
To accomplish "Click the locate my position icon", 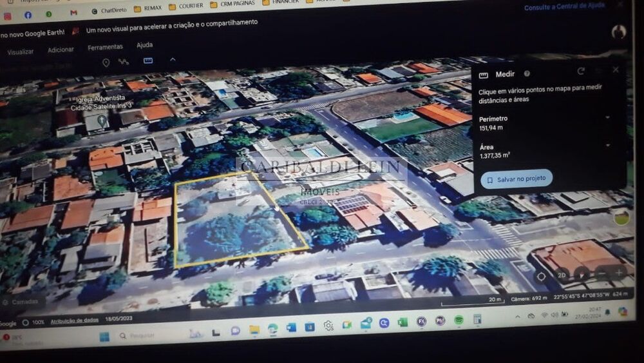I will pos(541,276).
